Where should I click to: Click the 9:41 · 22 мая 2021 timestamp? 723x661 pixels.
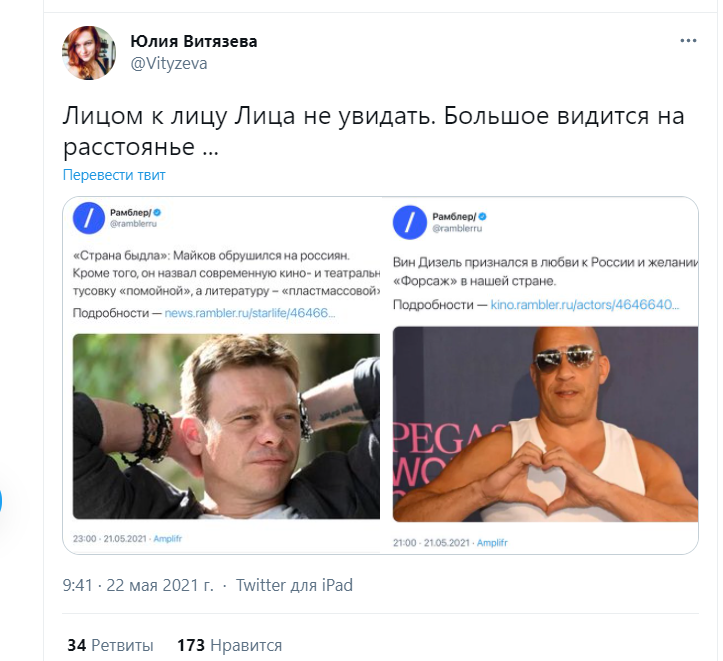pos(138,585)
